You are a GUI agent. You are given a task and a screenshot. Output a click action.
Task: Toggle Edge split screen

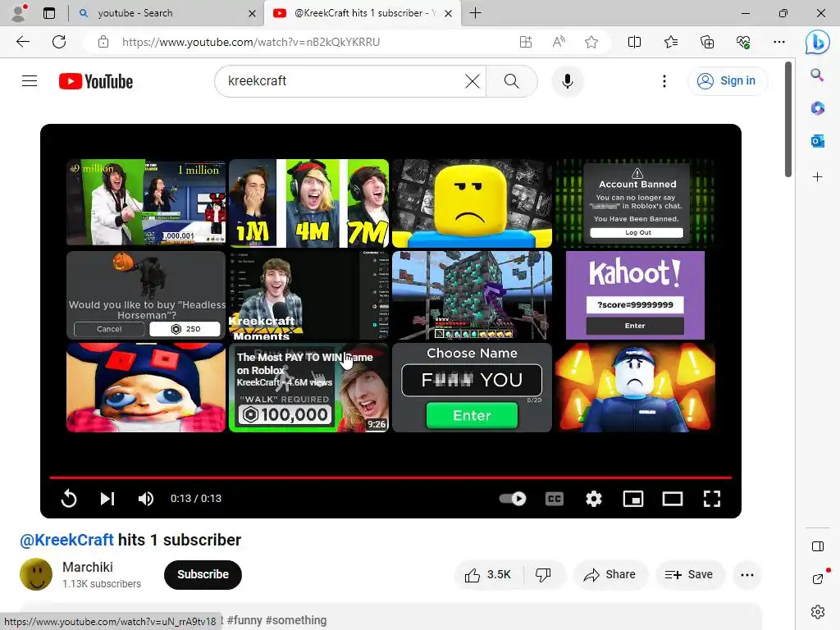[634, 42]
